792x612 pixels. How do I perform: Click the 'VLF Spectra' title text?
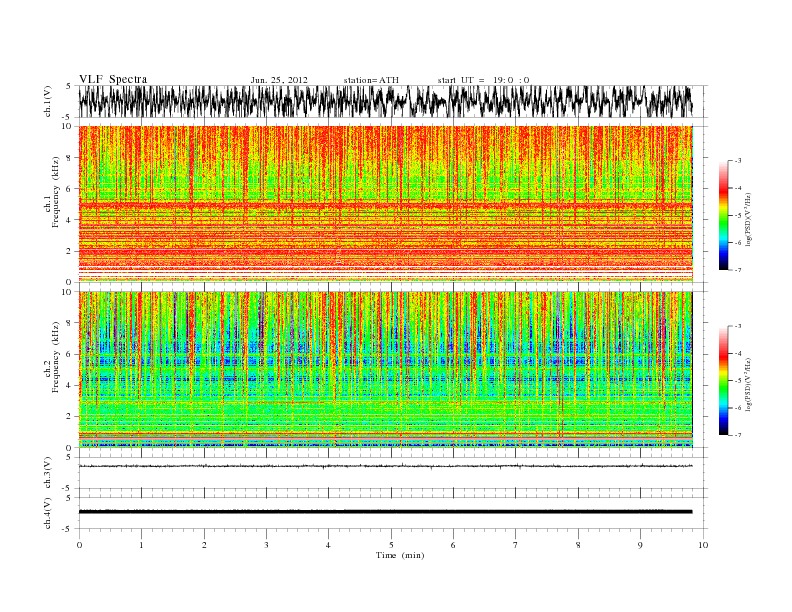113,79
